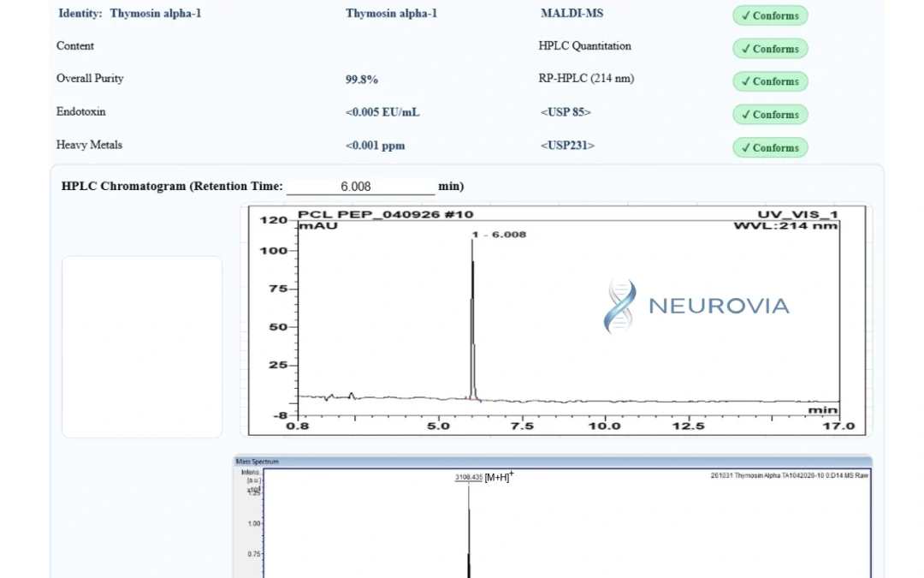Click the Conforms badge beside HPLC Quantitation

[x=770, y=49]
